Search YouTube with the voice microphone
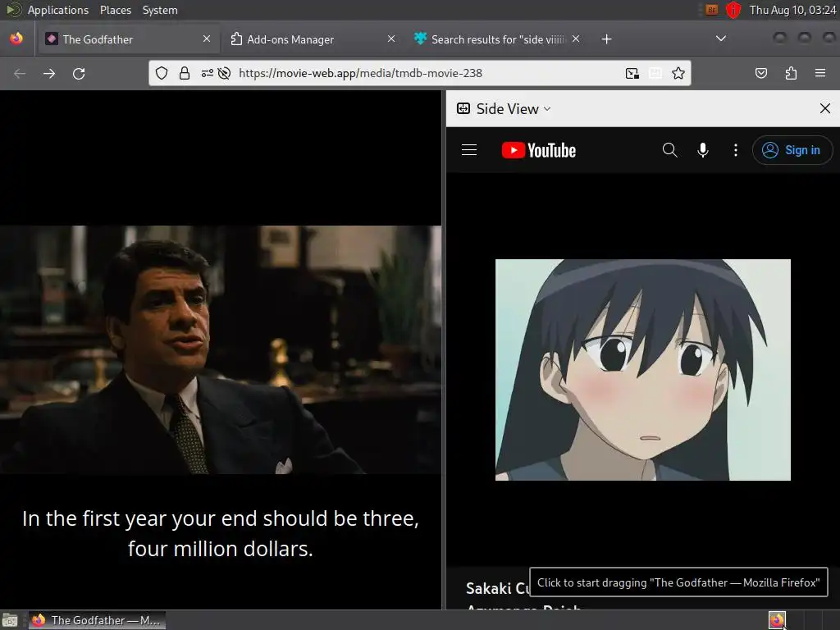Screen dimensions: 840x630 coord(703,150)
